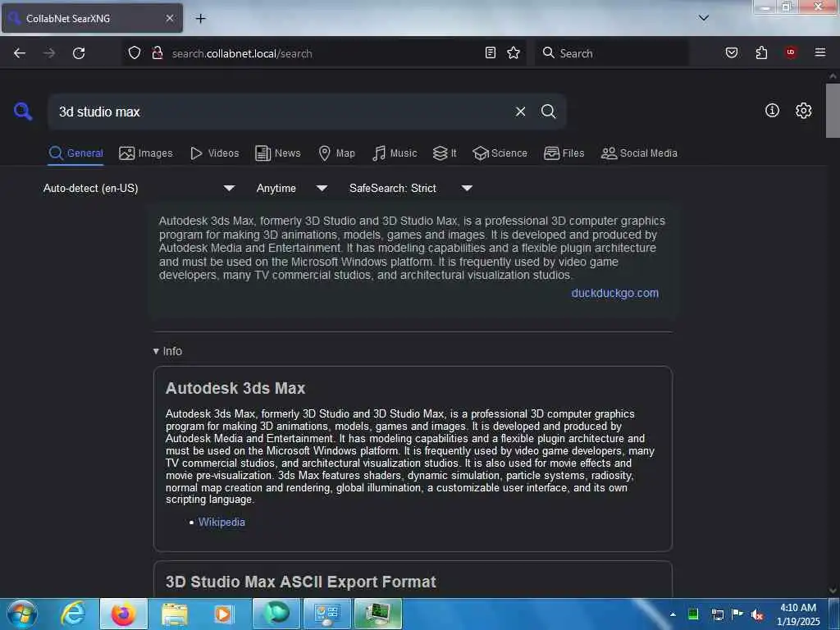Go back with browser back arrow
This screenshot has height=630, width=840.
coord(20,53)
